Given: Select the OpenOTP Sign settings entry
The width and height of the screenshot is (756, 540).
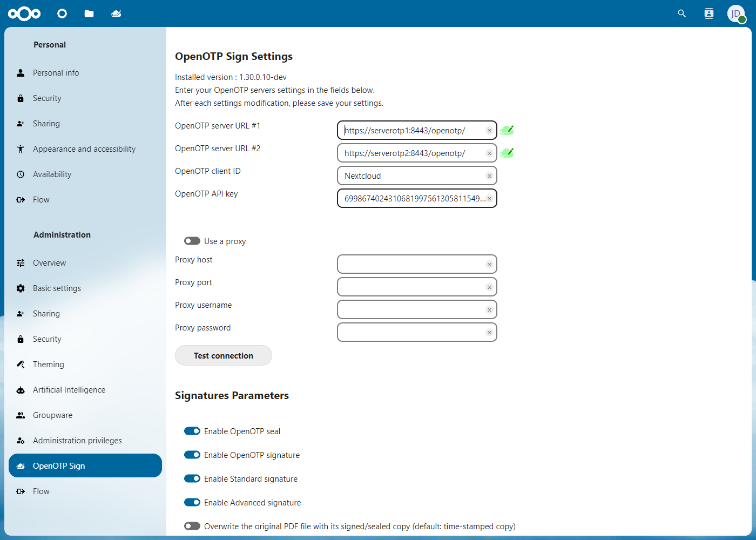Looking at the screenshot, I should [x=85, y=466].
